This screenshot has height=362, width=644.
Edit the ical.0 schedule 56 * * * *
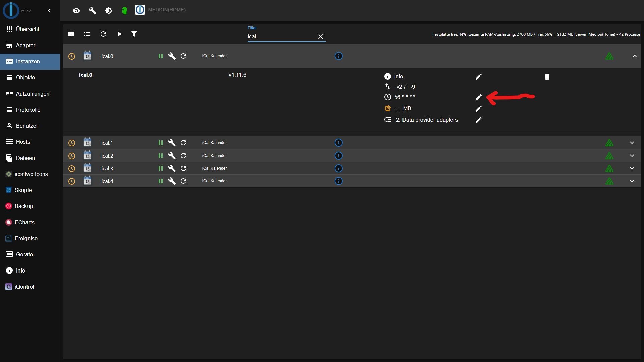[479, 97]
